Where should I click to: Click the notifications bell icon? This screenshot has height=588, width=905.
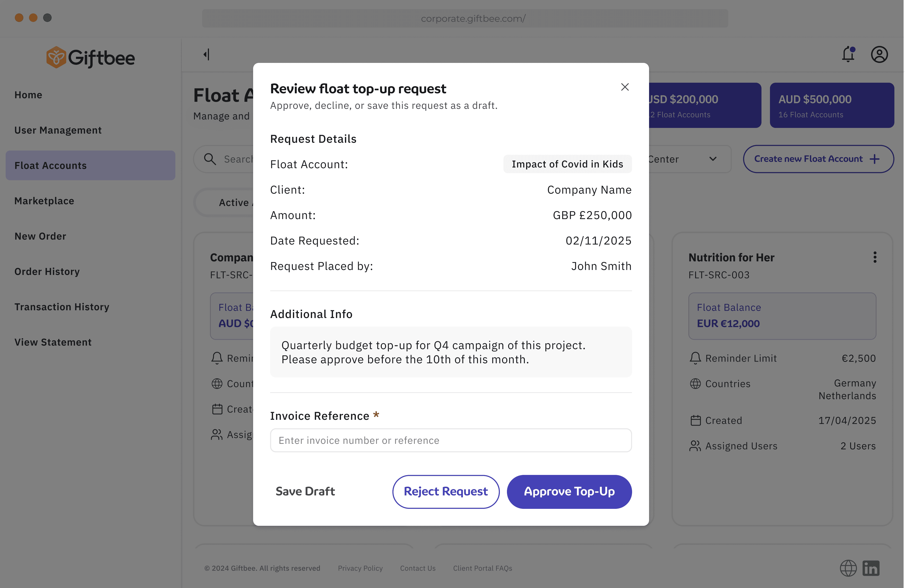point(848,54)
